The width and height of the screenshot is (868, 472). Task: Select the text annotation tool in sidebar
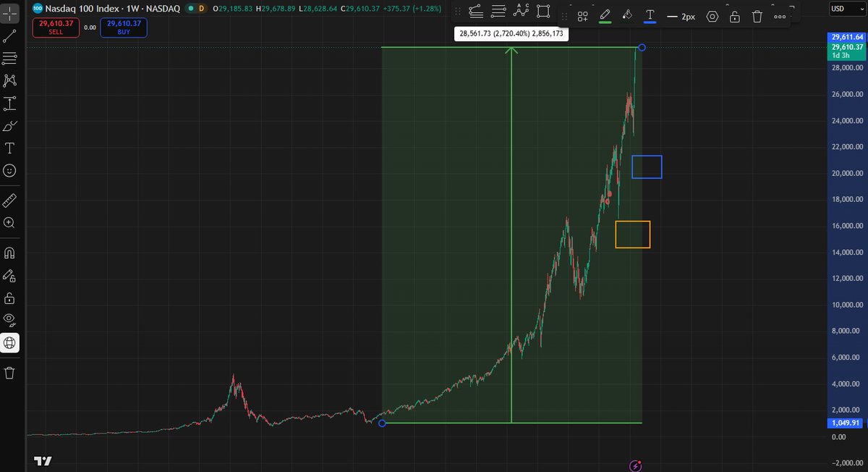(10, 148)
